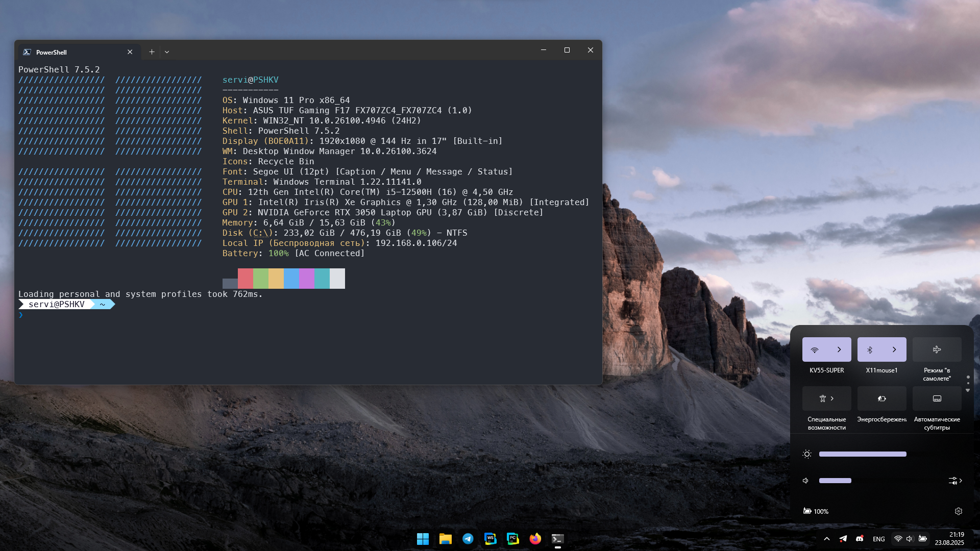Toggle automatic subtitles (Автоматические субтитры) tile

tap(937, 398)
